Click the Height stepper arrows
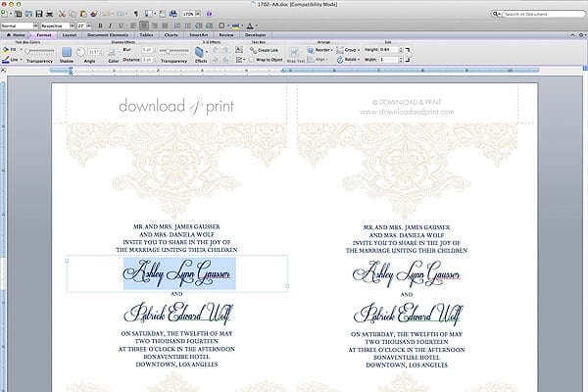Viewport: 588px width, 392px height. pyautogui.click(x=401, y=50)
